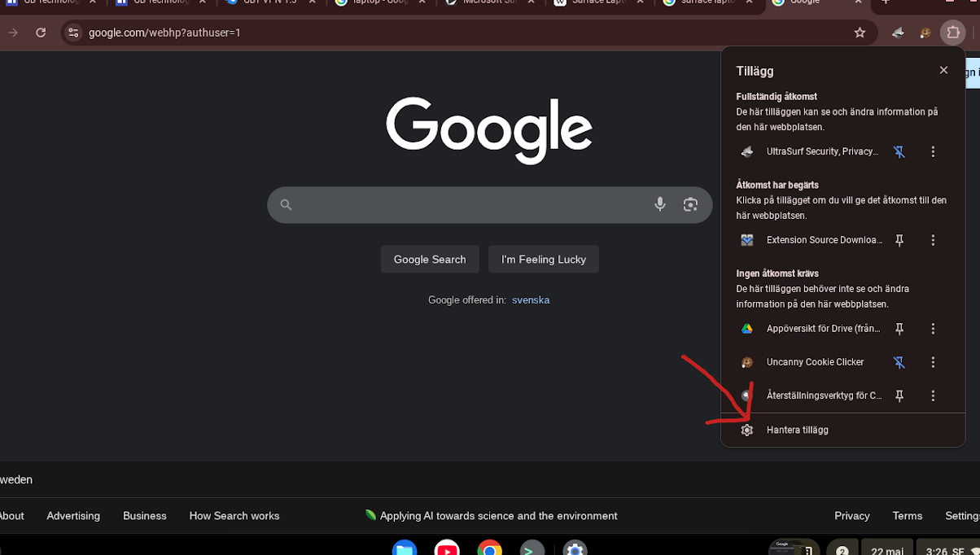The width and height of the screenshot is (980, 555).
Task: Open Settings gear in the shelf
Action: coord(575,549)
